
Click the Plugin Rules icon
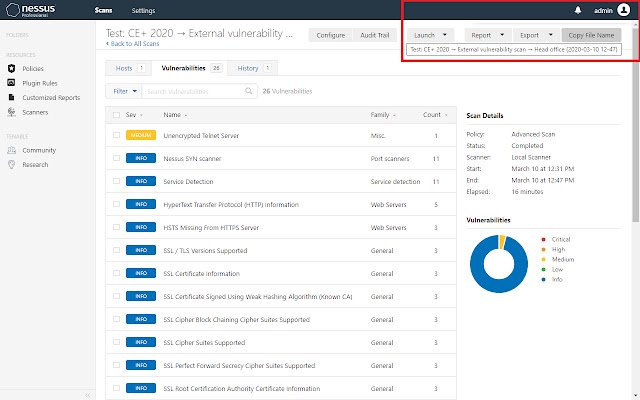(11, 83)
